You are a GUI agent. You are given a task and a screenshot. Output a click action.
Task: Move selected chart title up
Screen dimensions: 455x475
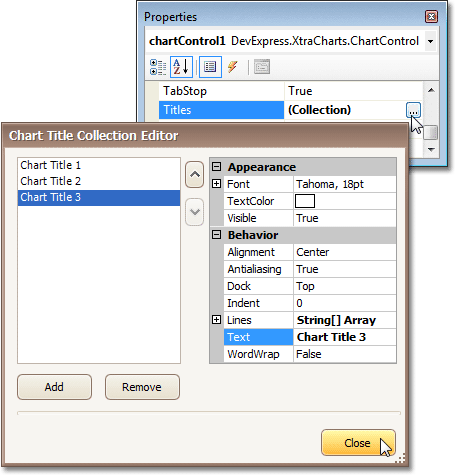[x=195, y=174]
